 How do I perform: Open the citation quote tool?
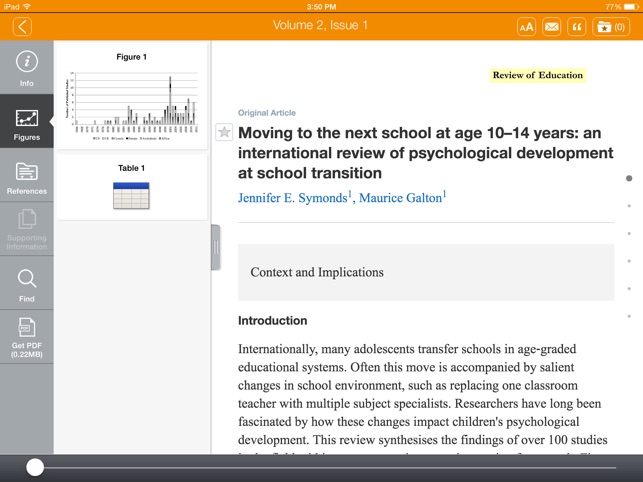pos(576,27)
